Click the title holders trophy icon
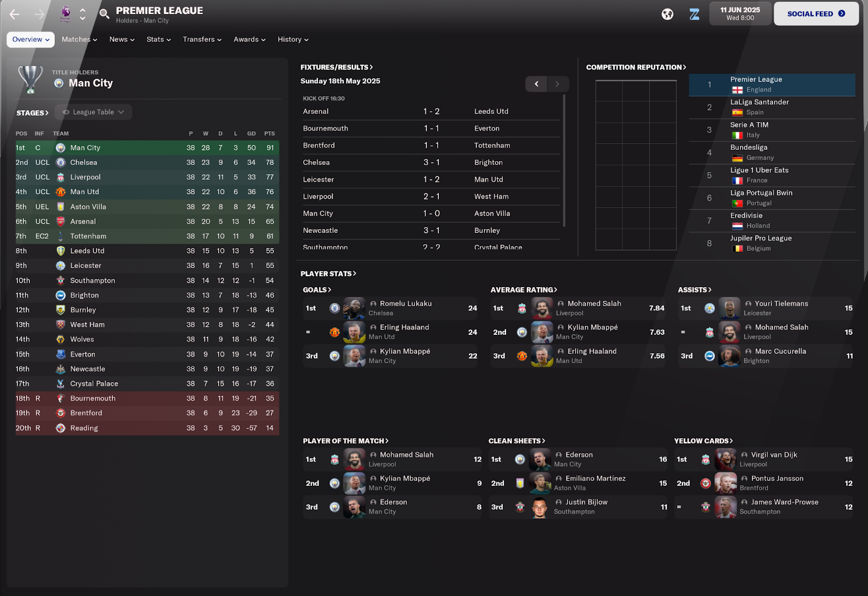The image size is (868, 596). click(30, 79)
